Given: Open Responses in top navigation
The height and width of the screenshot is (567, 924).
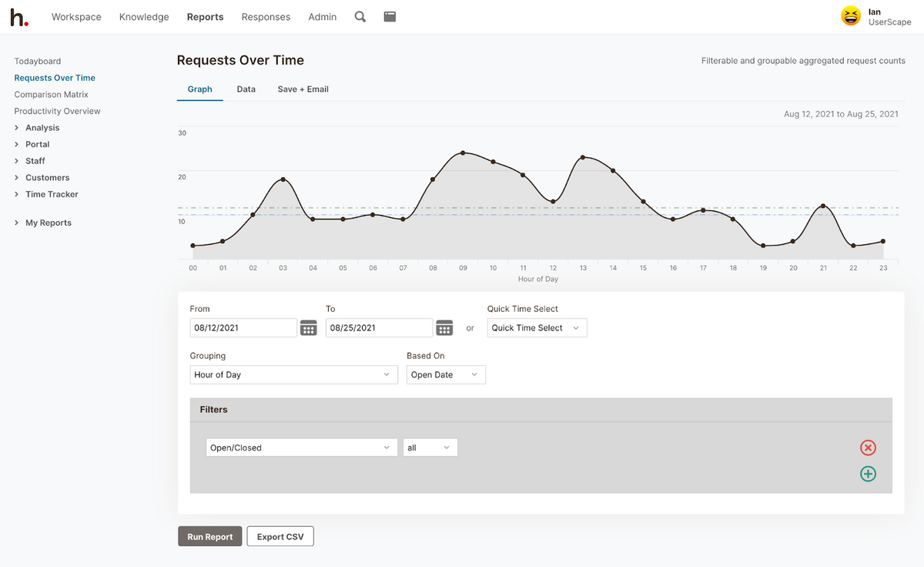Looking at the screenshot, I should [266, 17].
